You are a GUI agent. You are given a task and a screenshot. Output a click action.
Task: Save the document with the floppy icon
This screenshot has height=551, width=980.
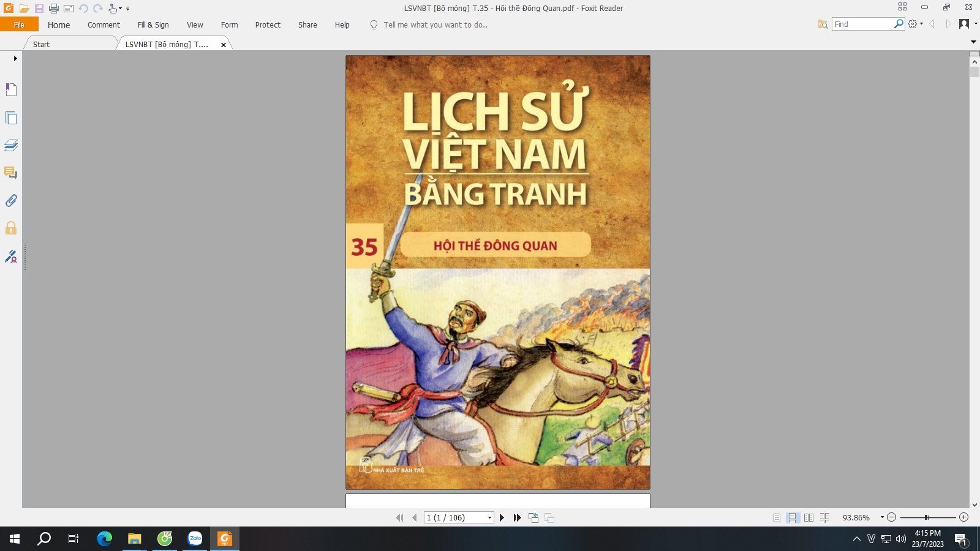[x=39, y=9]
